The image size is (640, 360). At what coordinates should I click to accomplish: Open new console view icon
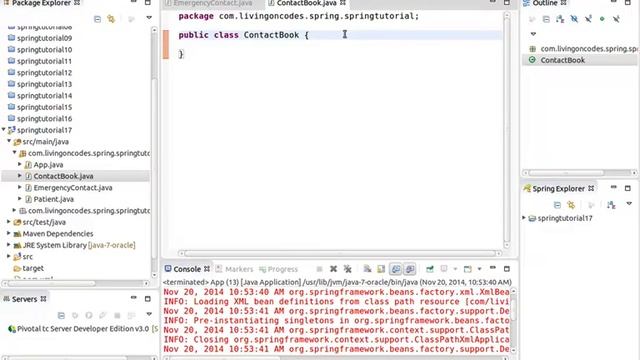pos(468,269)
